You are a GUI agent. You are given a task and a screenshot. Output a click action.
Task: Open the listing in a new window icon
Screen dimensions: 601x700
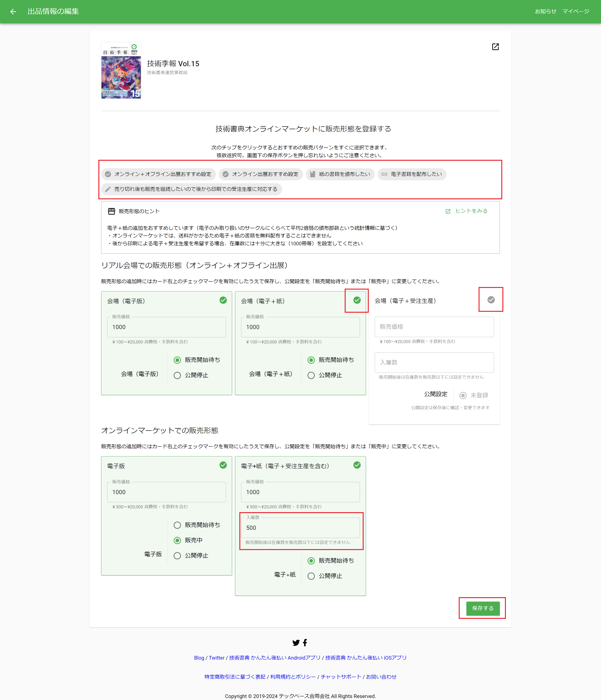point(495,47)
